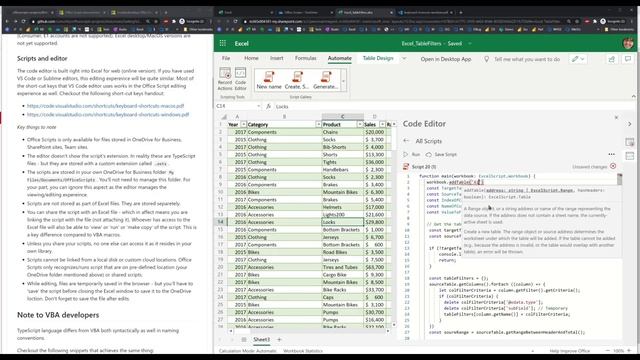Click the fx insert function icon

click(268, 106)
